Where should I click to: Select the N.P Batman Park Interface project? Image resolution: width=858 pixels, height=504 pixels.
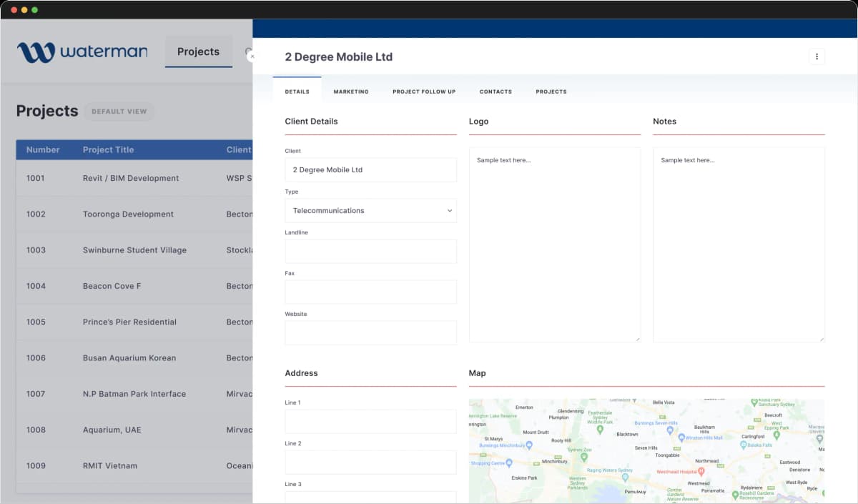coord(134,394)
